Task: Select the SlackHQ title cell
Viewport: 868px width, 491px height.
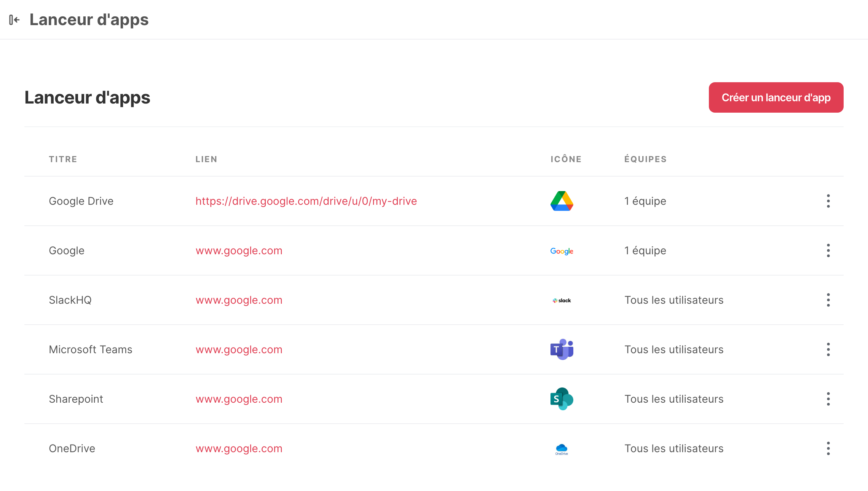Action: [70, 300]
